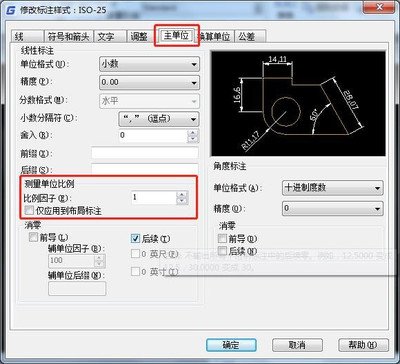Click the 舍入 value field
The image size is (400, 364).
pyautogui.click(x=153, y=136)
